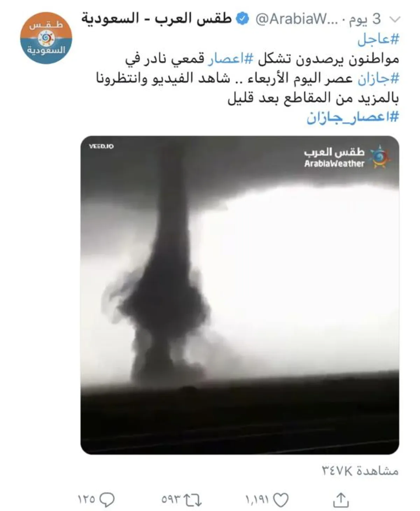Play the tornado video thumbnail

(x=240, y=295)
